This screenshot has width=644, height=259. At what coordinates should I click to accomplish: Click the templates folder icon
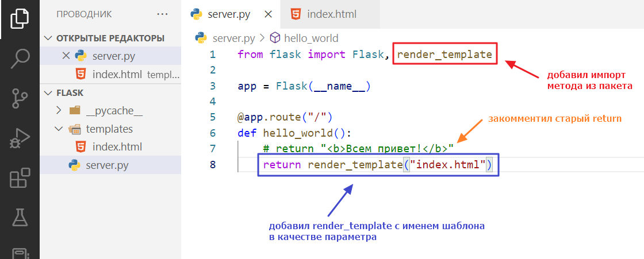(x=74, y=129)
